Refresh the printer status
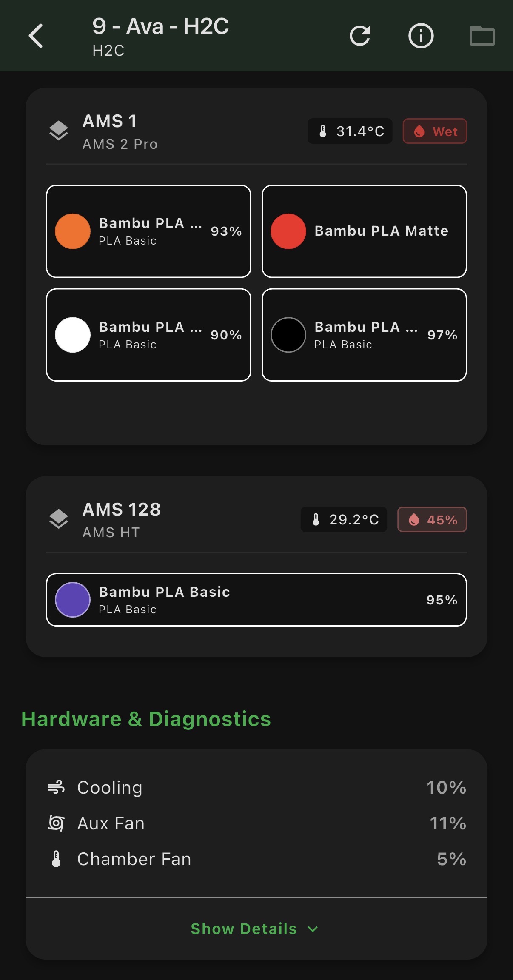Screen dimensions: 513x980 [360, 36]
